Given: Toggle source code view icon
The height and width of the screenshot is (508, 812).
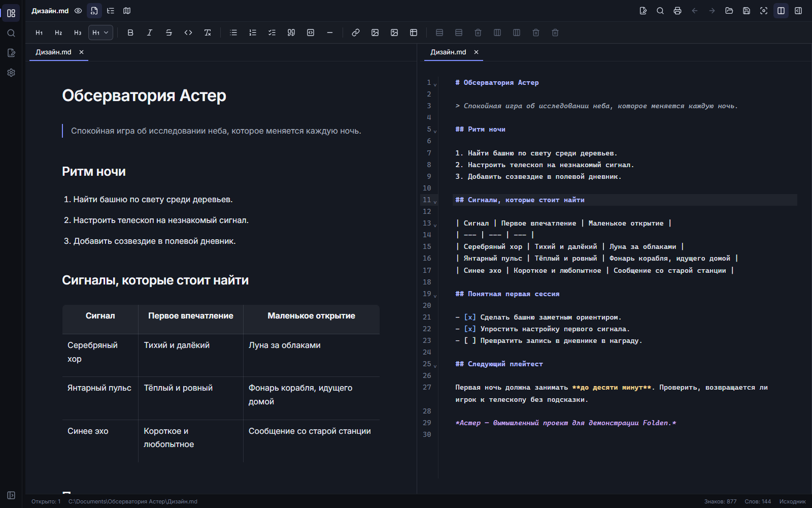Looking at the screenshot, I should 94,11.
